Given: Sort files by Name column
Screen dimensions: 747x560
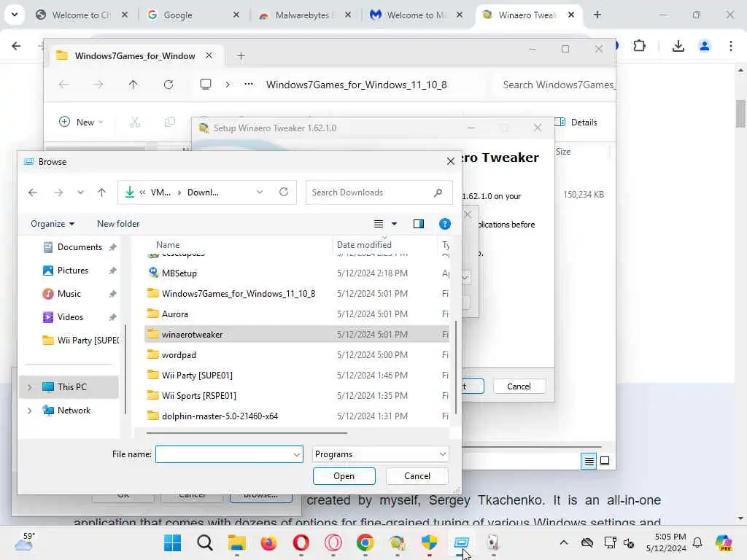Looking at the screenshot, I should click(168, 245).
